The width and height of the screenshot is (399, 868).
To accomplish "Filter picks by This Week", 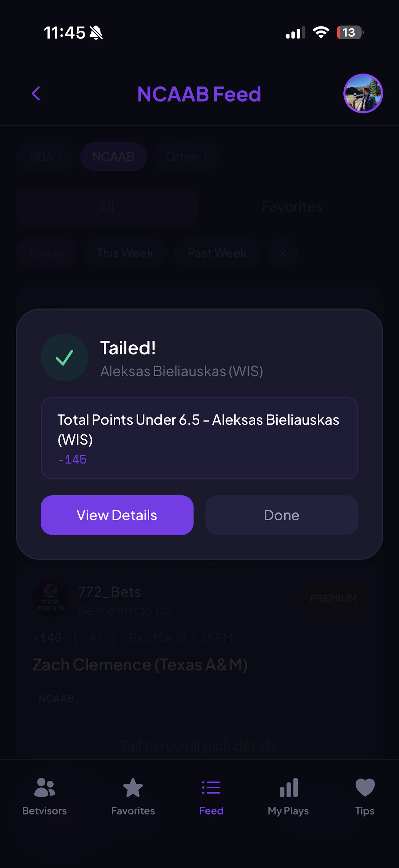I will (125, 253).
